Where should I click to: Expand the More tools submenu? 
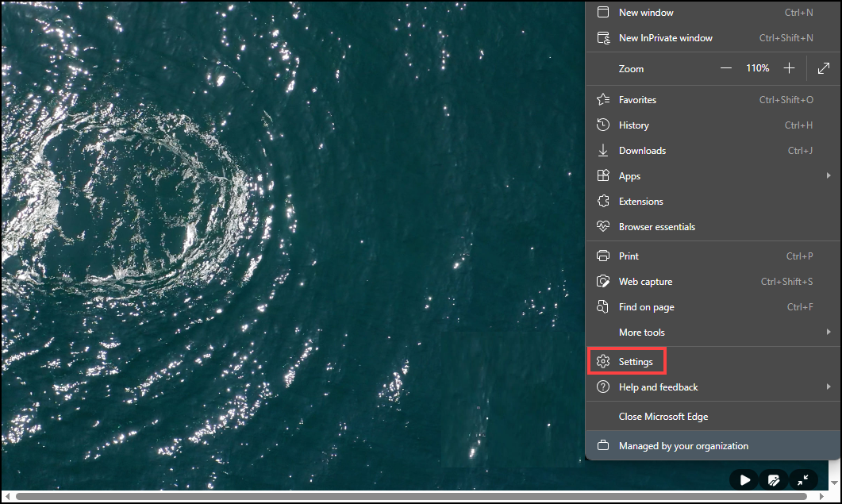tap(829, 333)
